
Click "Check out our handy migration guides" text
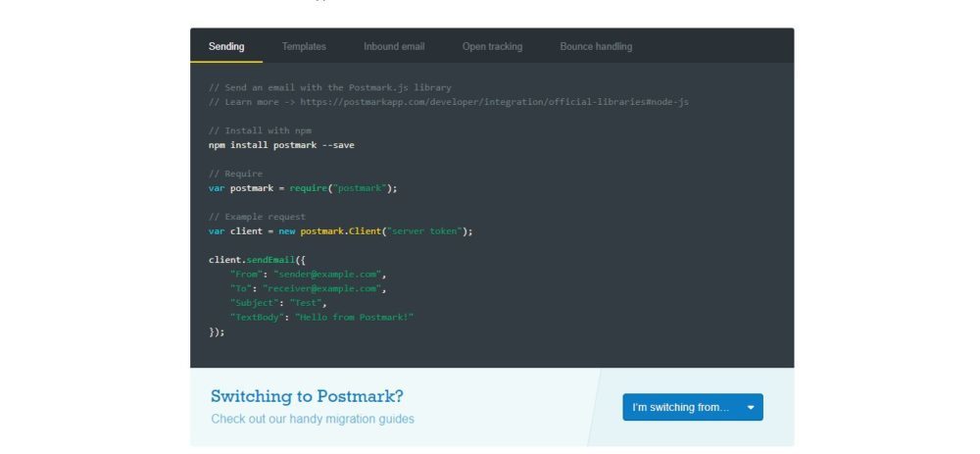coord(313,419)
